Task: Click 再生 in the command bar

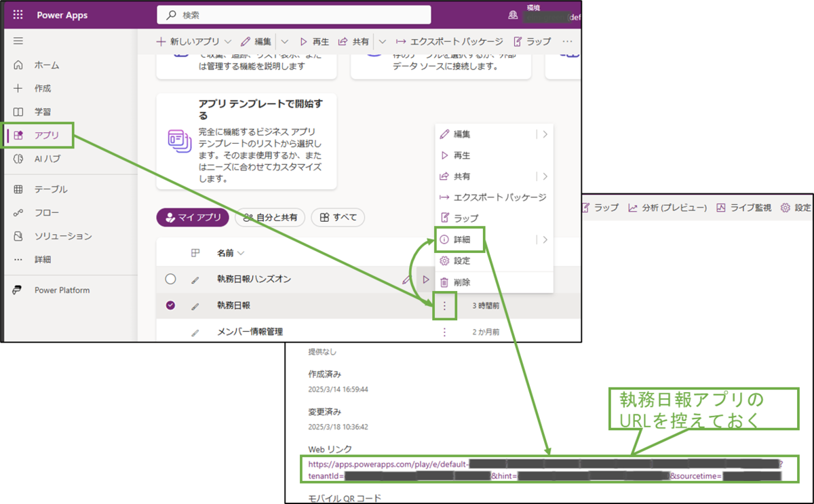Action: [x=314, y=41]
